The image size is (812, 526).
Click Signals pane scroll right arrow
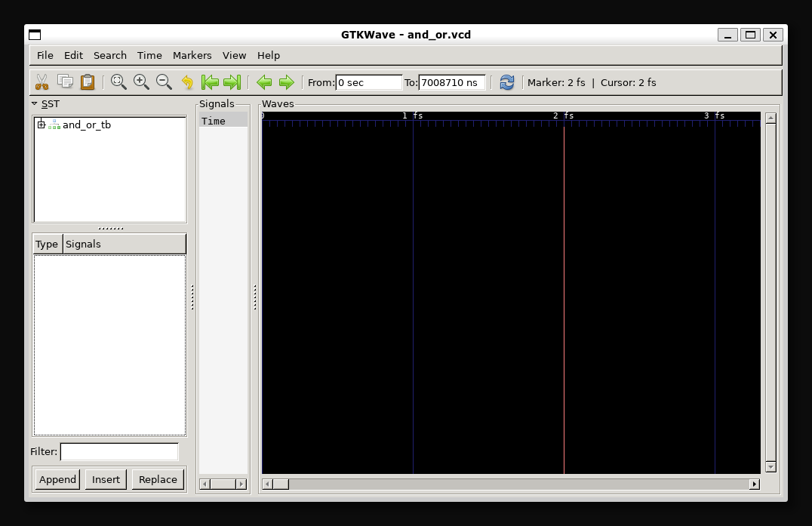click(x=241, y=484)
